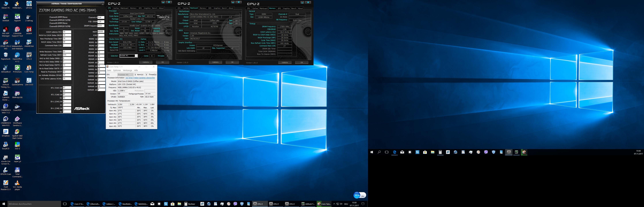
Task: Open the Werkzeuge menu in Core Temp
Action: 127,70
